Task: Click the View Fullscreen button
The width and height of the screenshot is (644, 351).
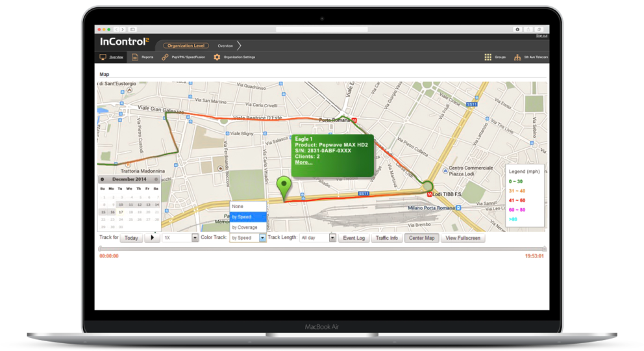Action: (x=463, y=238)
